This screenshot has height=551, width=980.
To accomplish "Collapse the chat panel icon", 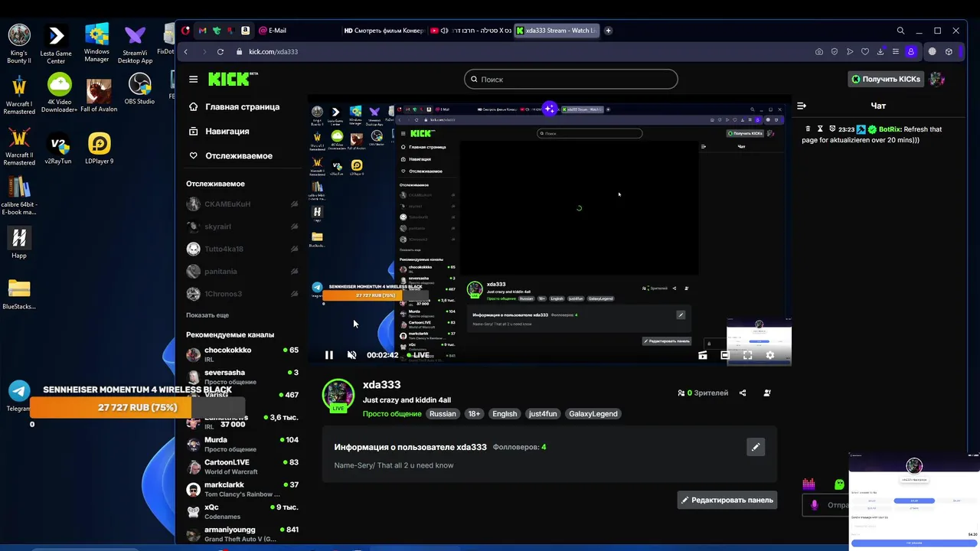I will pyautogui.click(x=802, y=106).
